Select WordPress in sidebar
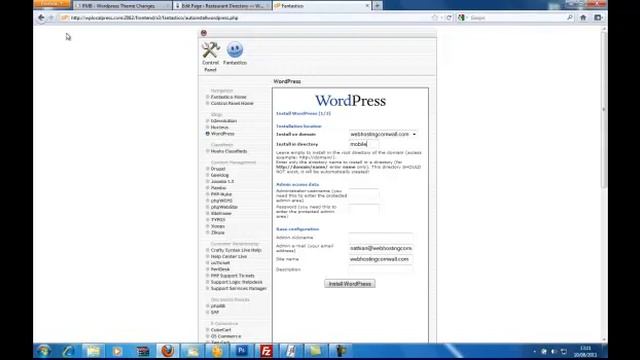640x360 pixels. [x=222, y=133]
